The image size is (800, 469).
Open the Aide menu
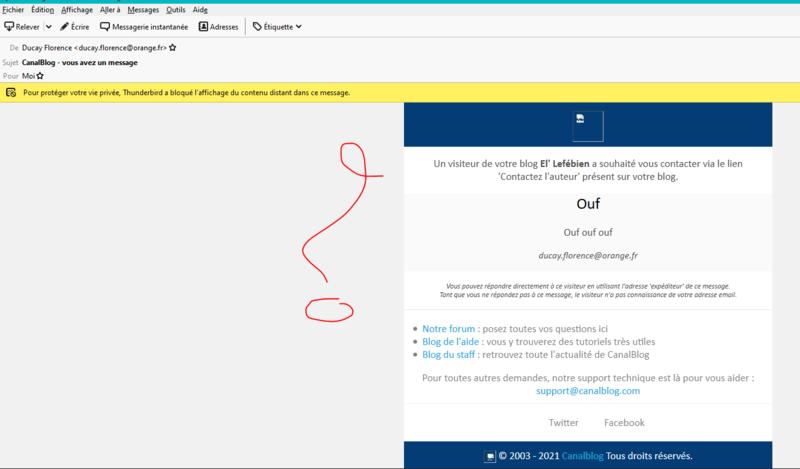click(200, 10)
